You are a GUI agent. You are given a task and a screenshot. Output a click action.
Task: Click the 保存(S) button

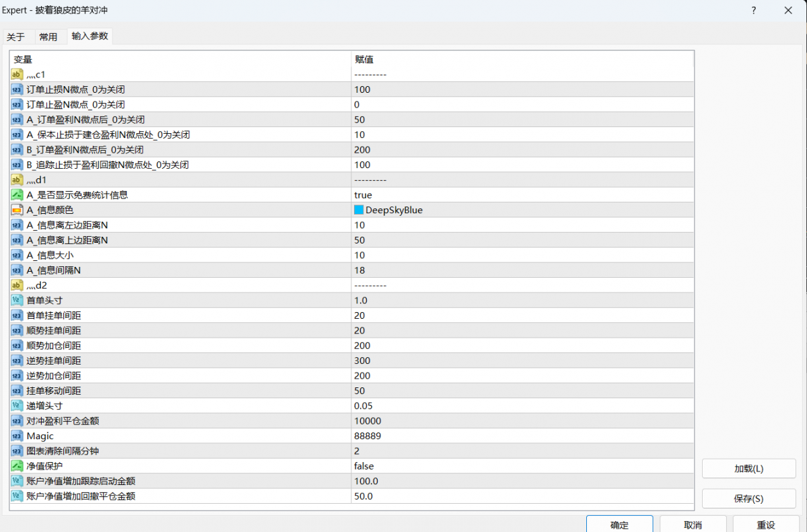pos(749,498)
